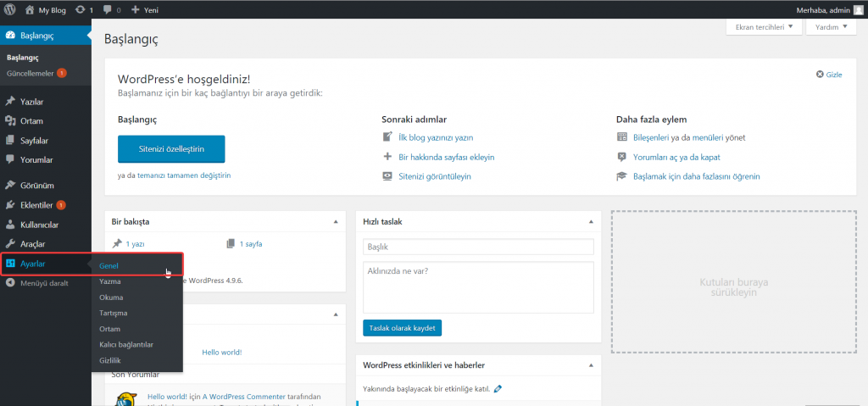
Task: Select Genel from Ayarlar submenu
Action: tap(108, 265)
